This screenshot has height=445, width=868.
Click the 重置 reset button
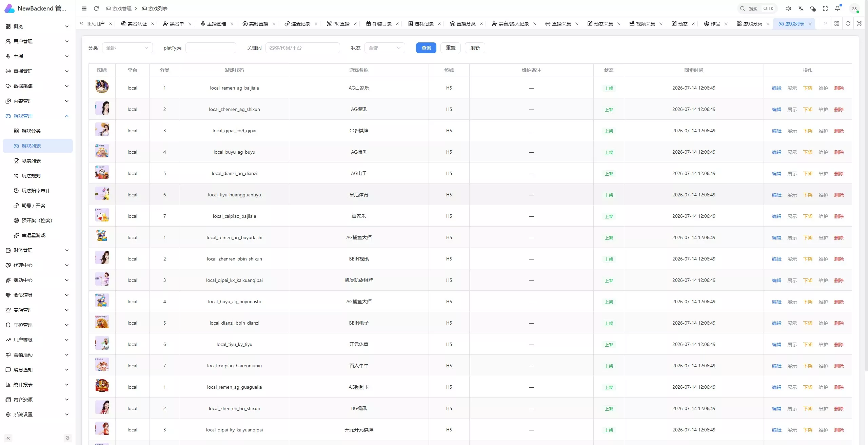tap(451, 48)
